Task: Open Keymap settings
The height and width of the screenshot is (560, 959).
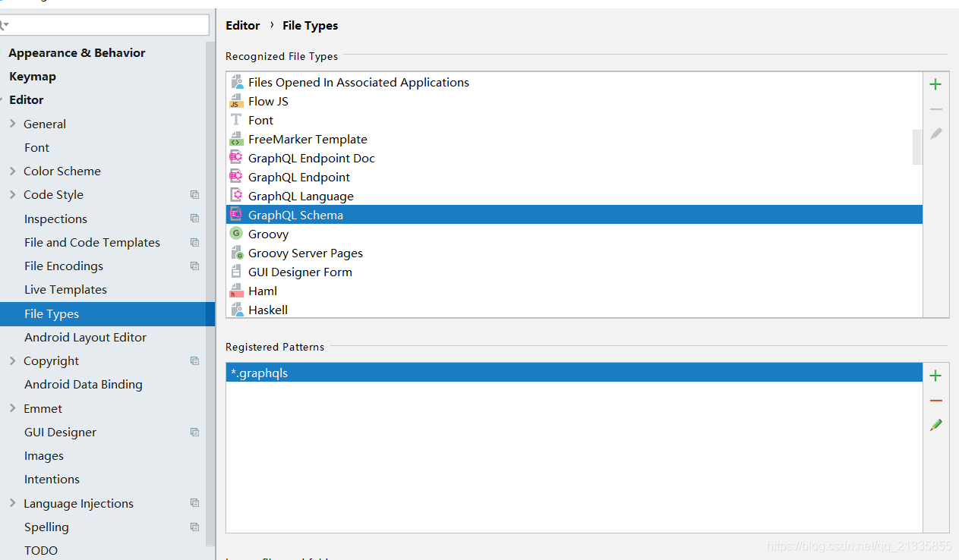Action: pos(33,77)
